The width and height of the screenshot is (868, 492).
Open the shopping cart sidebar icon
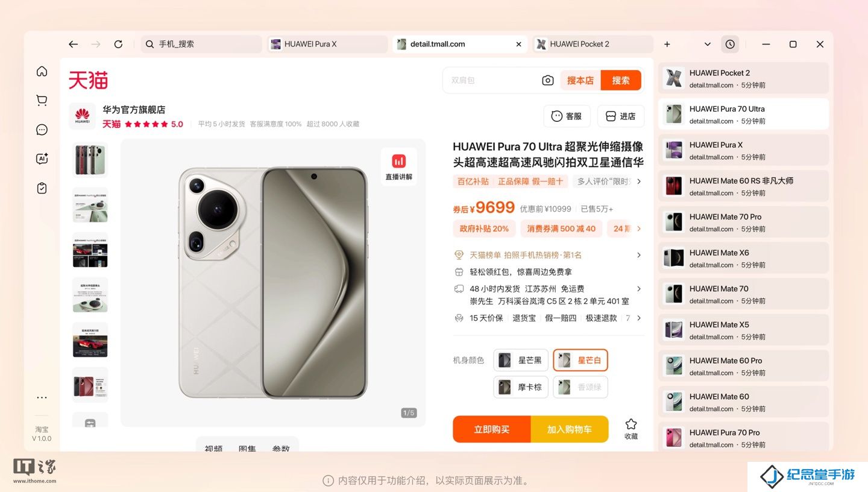(42, 101)
